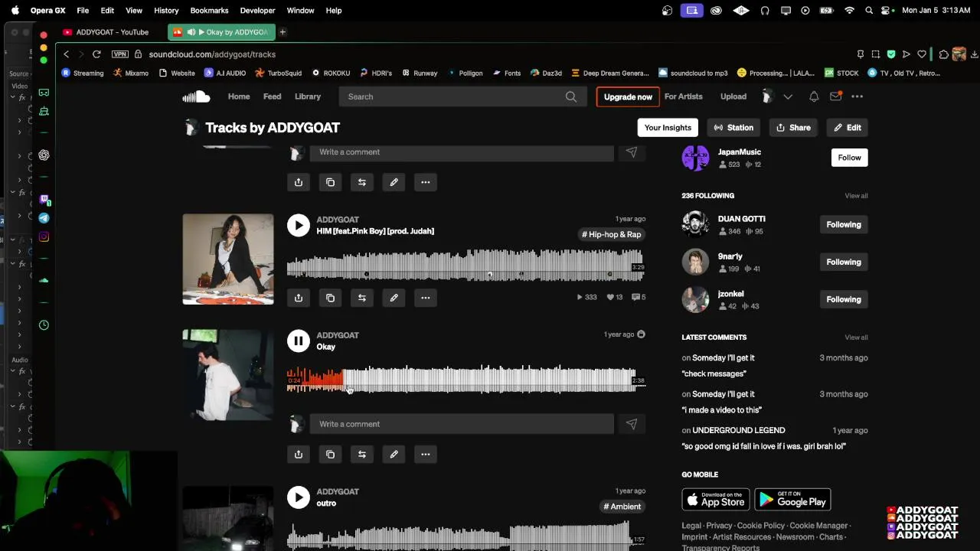Share the HIM track
Viewport: 980px width, 551px height.
tap(299, 298)
